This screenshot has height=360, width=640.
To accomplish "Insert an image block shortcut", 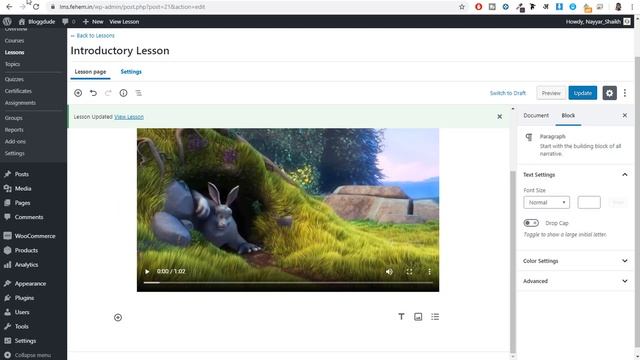I will click(418, 317).
